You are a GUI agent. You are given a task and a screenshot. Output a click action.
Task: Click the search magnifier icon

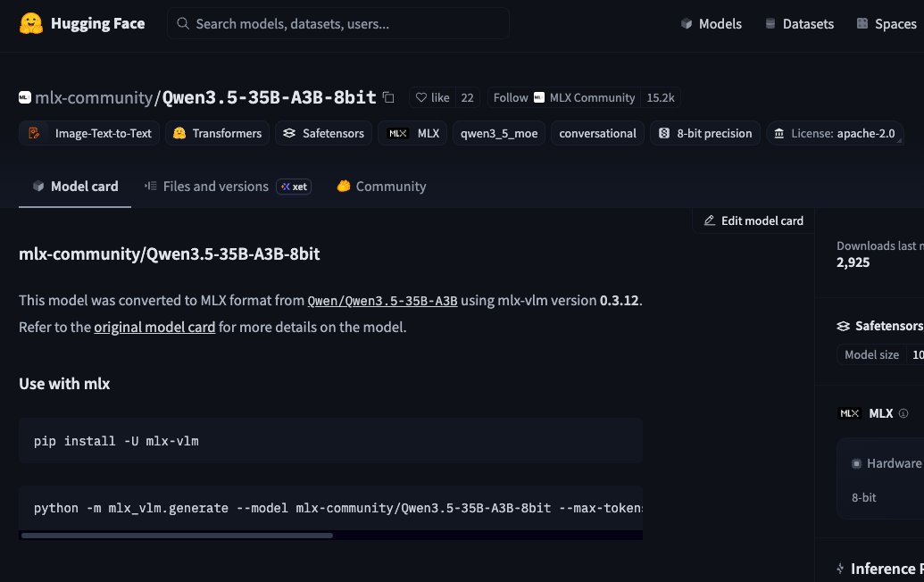pyautogui.click(x=183, y=23)
